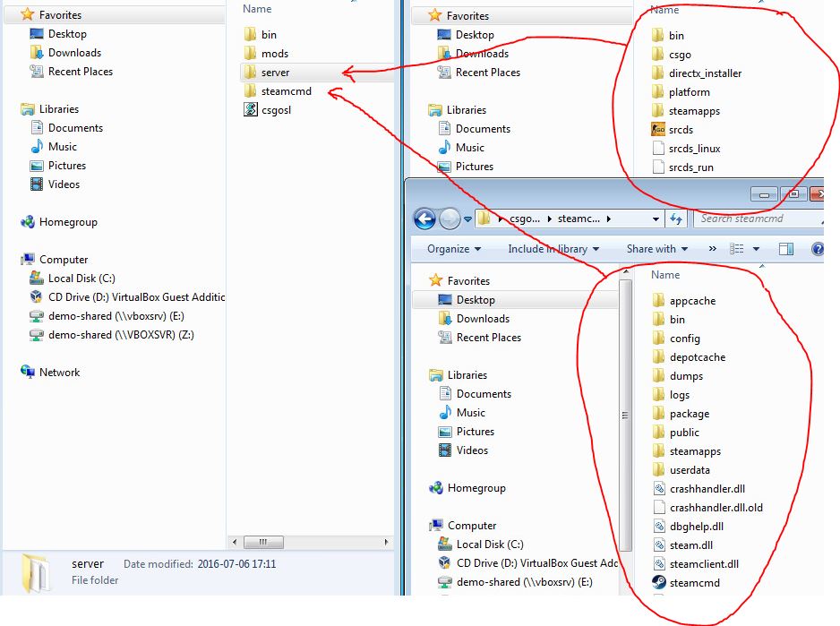Click the srcds application icon in top-right window

658,130
